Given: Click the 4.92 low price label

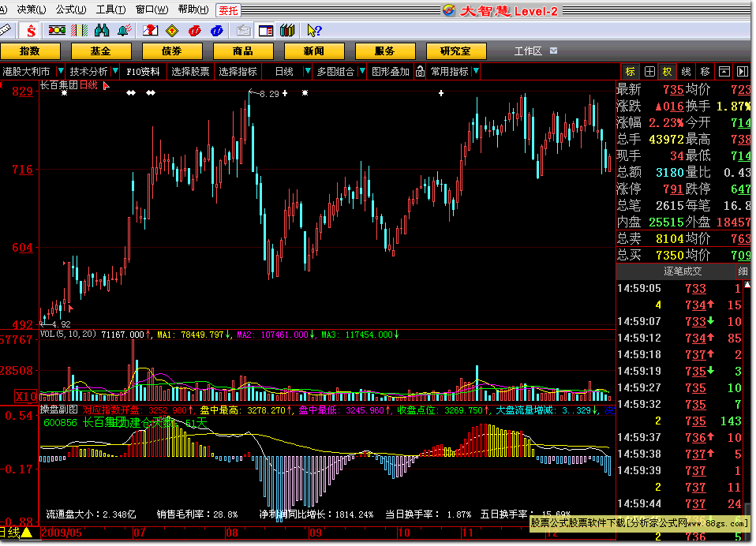Looking at the screenshot, I should [62, 324].
